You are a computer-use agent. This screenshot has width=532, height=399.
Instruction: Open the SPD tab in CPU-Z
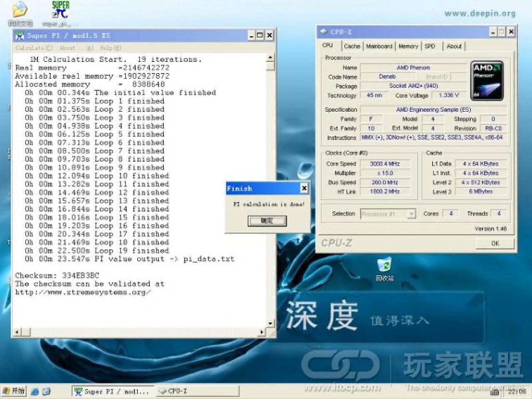point(430,46)
